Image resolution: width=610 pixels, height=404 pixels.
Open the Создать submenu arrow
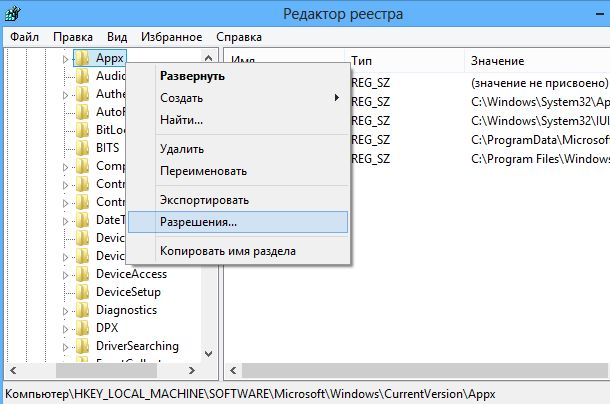337,98
